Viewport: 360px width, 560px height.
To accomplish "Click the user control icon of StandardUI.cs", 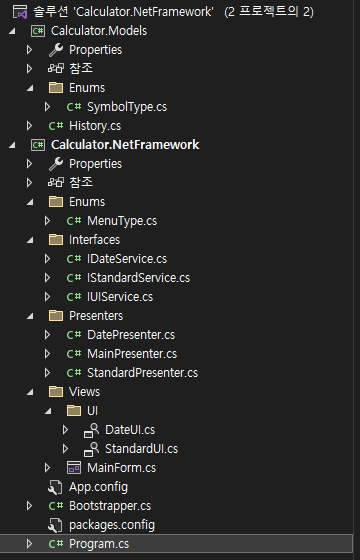I will point(91,449).
